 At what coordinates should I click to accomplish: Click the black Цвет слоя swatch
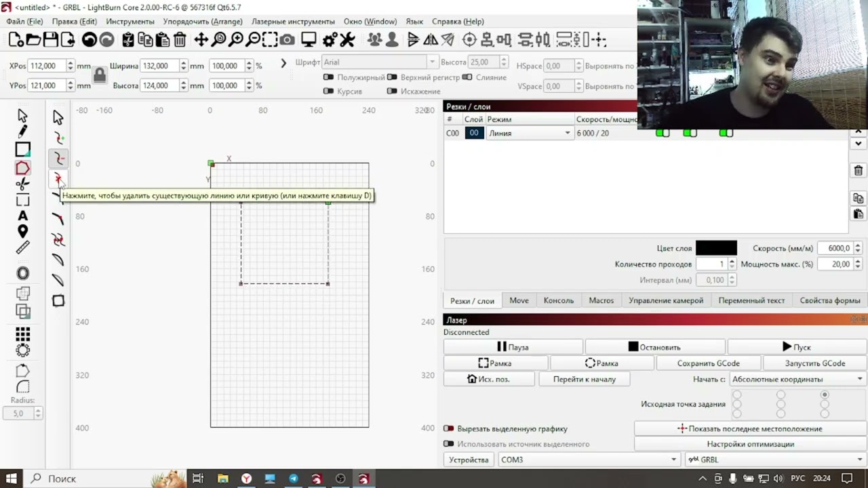tap(716, 248)
